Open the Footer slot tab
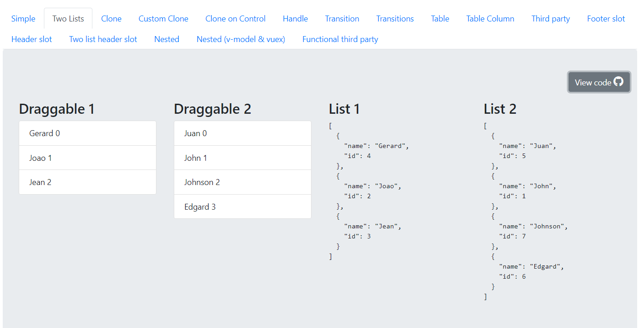 point(606,19)
